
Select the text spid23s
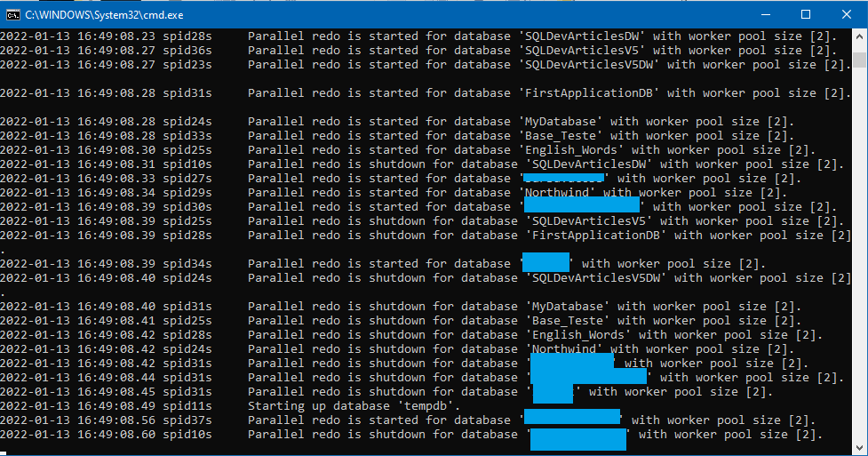click(x=187, y=65)
